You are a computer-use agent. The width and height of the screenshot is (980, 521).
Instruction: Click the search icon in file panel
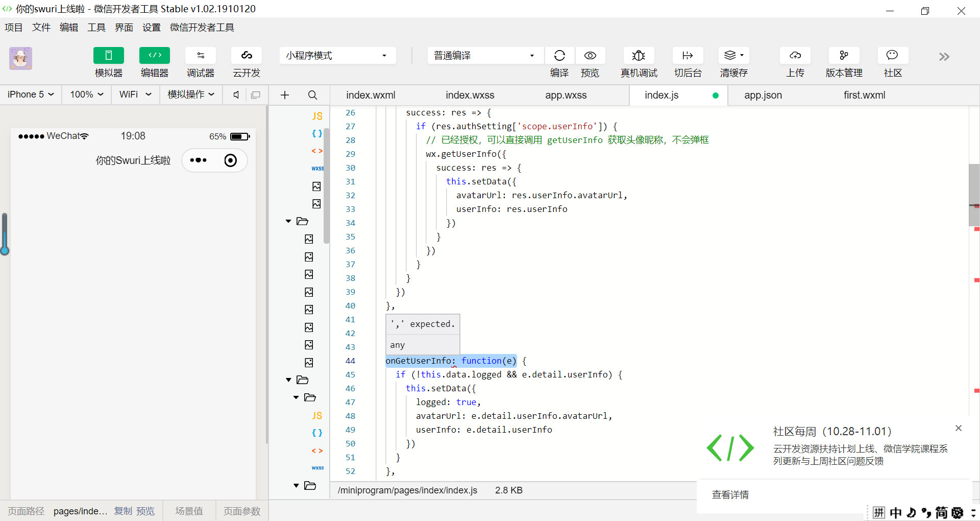tap(312, 95)
